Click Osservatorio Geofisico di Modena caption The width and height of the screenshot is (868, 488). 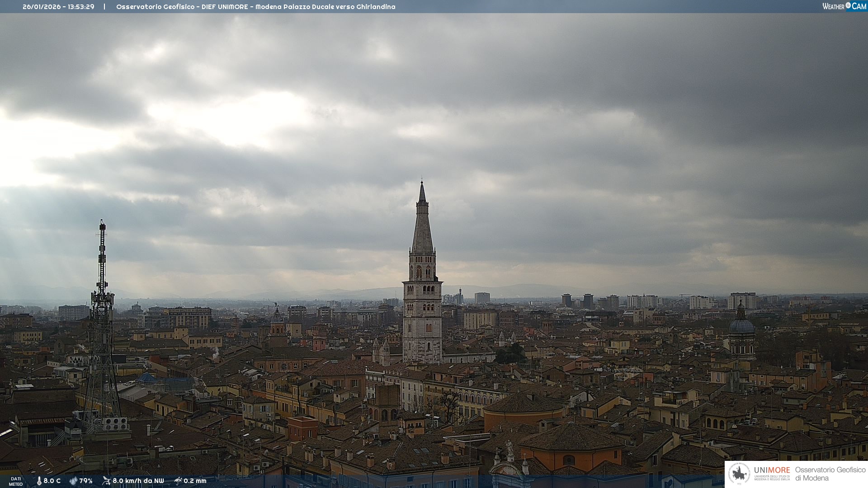[830, 474]
